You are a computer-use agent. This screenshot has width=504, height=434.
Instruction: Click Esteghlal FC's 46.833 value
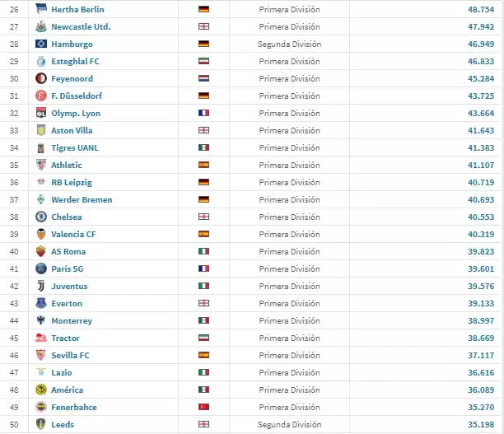click(x=481, y=61)
